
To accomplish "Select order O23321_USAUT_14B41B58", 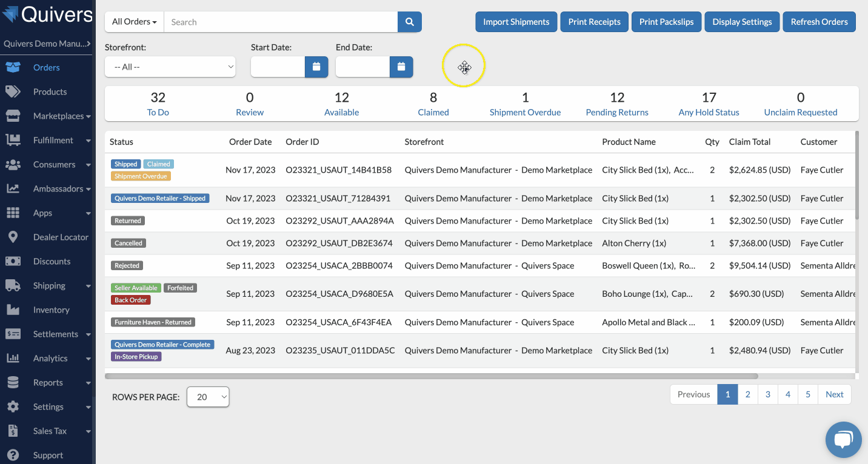I will [339, 170].
